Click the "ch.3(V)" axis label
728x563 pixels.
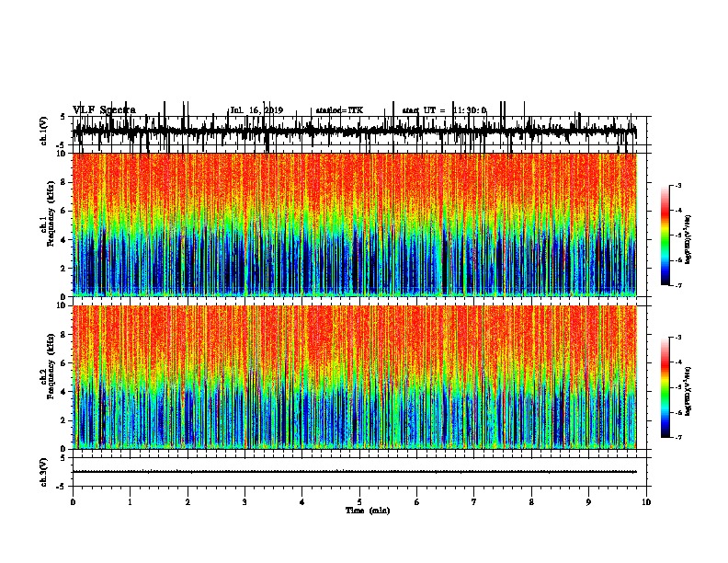43,472
